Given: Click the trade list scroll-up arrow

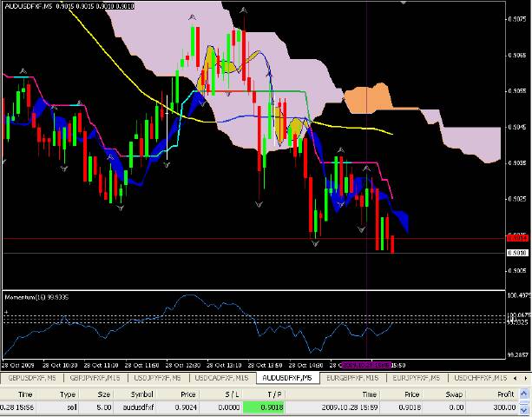Looking at the screenshot, I should pos(524,394).
